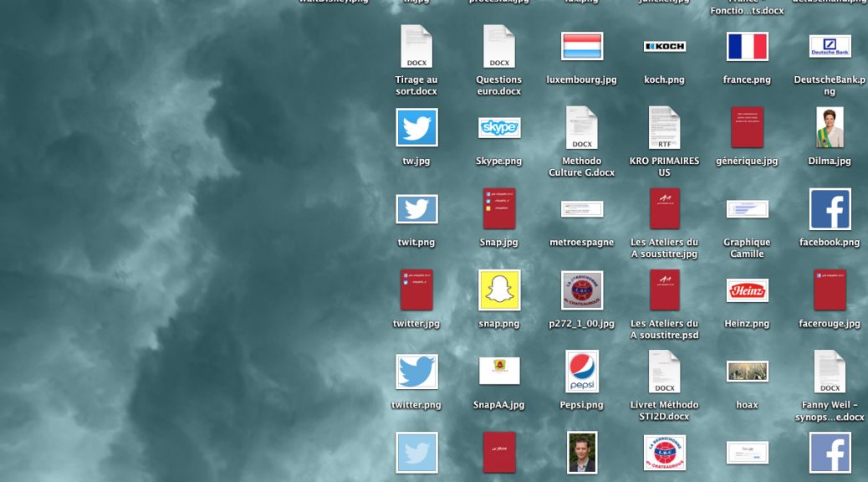Select the hoax image thumbnail
The image size is (868, 482).
[x=747, y=372]
